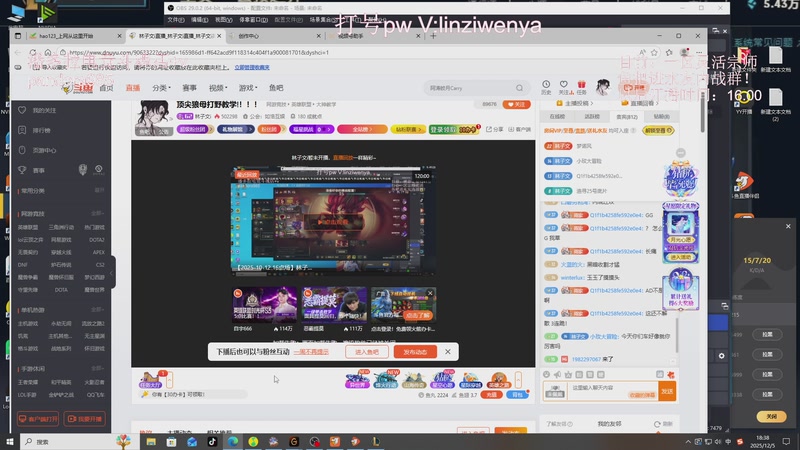
Task: Open the 历史 clock icon in Douyu header
Action: point(546,84)
